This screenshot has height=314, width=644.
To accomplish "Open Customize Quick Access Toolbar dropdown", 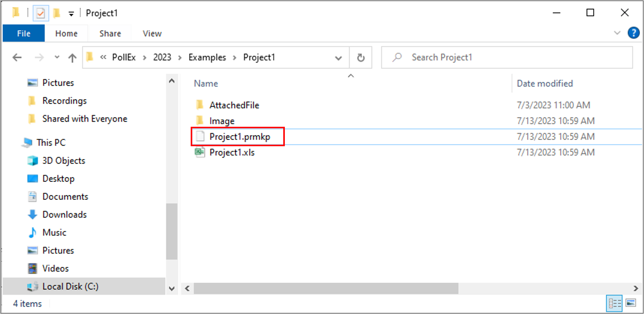I will tap(71, 14).
